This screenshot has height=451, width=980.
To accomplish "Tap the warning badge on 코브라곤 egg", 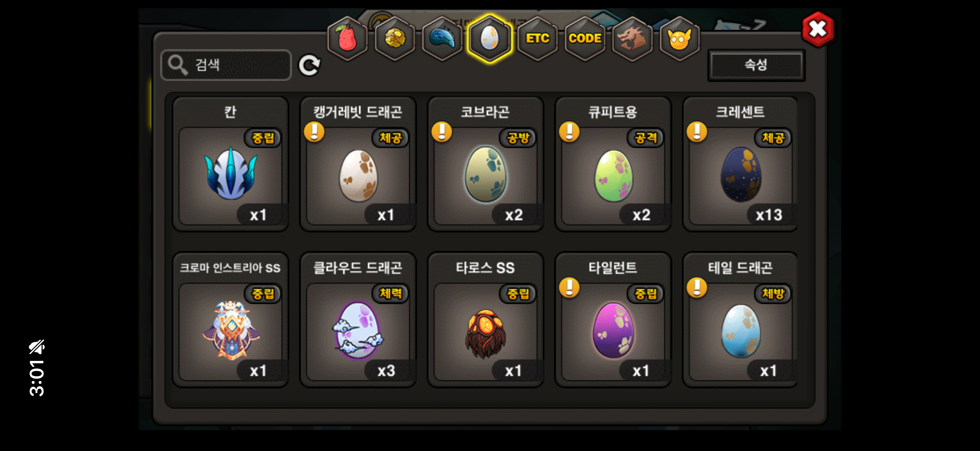I will [x=442, y=132].
